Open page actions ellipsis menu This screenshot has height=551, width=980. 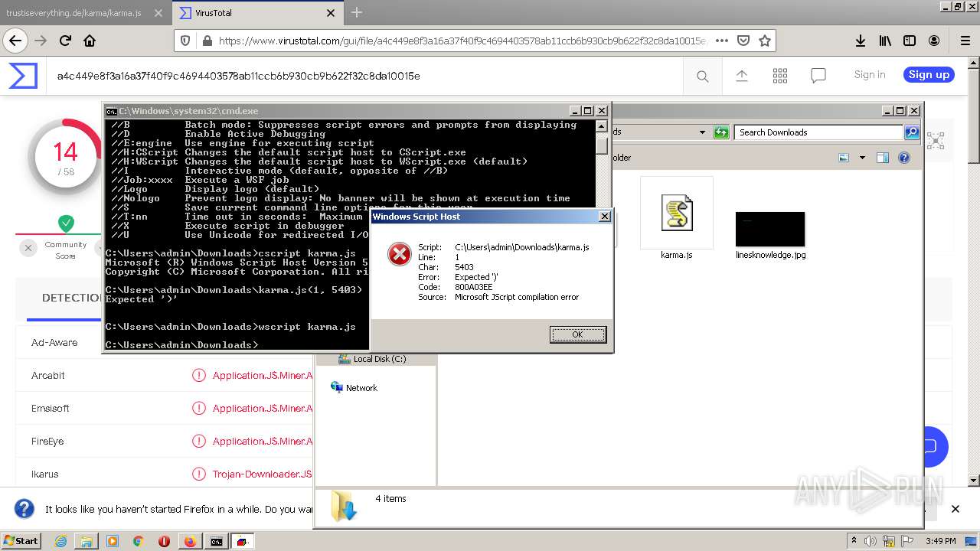click(721, 41)
